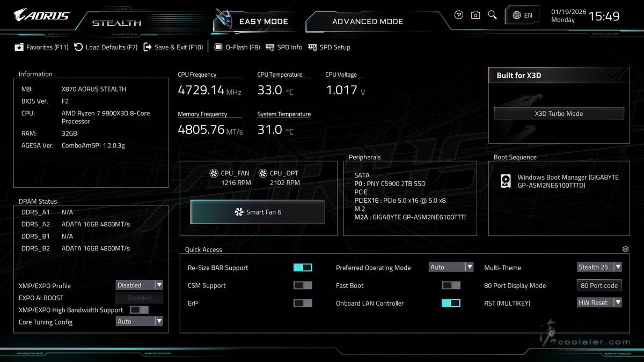The image size is (644, 362).
Task: Turn on the Fast Boot switch
Action: click(x=451, y=285)
